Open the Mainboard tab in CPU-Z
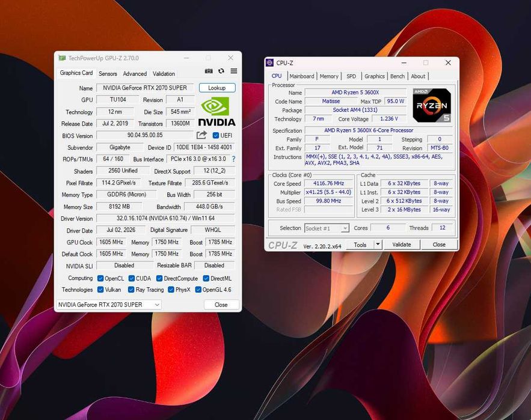 point(302,76)
